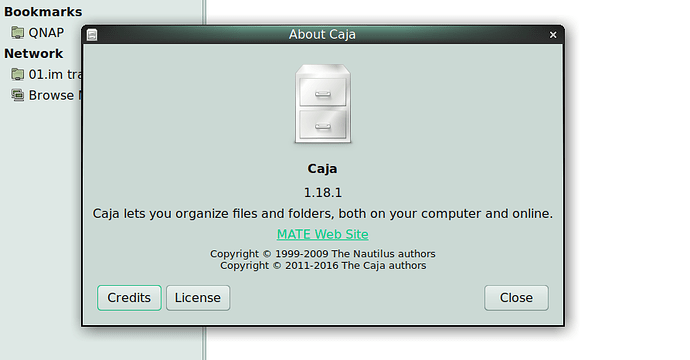Screen dimensions: 690x360
Task: Click the Caja file cabinet logo
Action: [323, 104]
